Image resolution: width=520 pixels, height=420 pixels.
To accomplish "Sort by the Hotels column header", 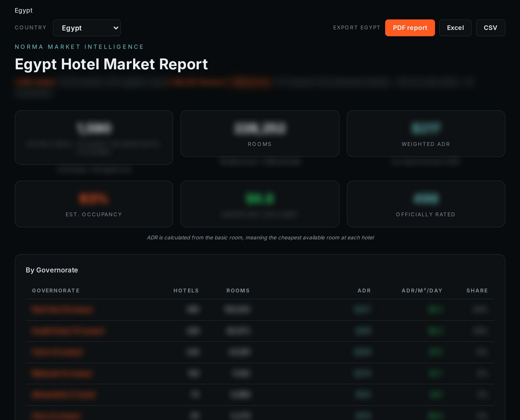I will click(186, 290).
